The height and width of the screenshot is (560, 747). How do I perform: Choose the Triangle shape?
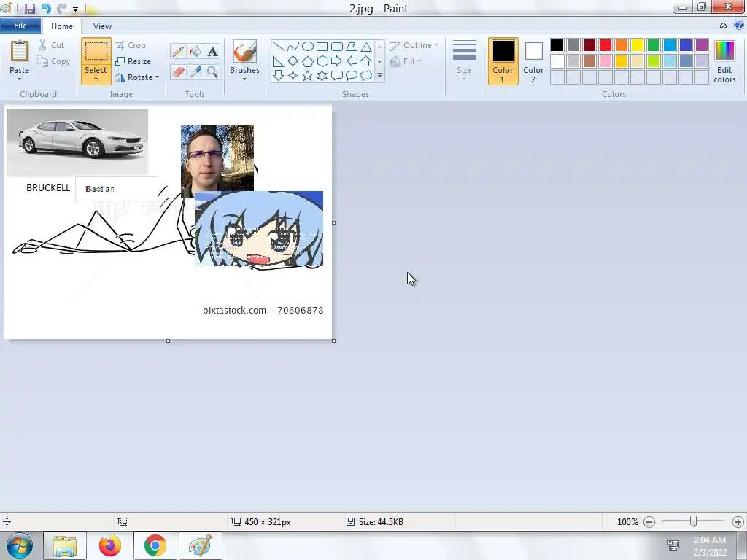click(366, 47)
